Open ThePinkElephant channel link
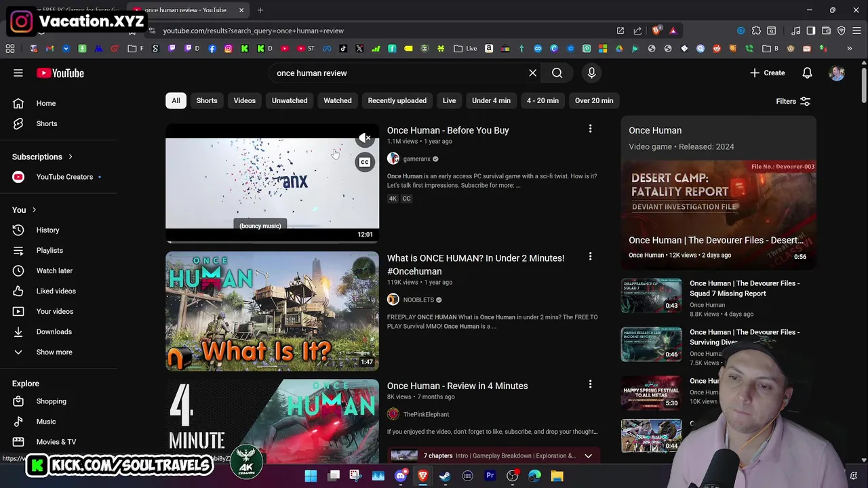This screenshot has height=488, width=868. coord(426,414)
